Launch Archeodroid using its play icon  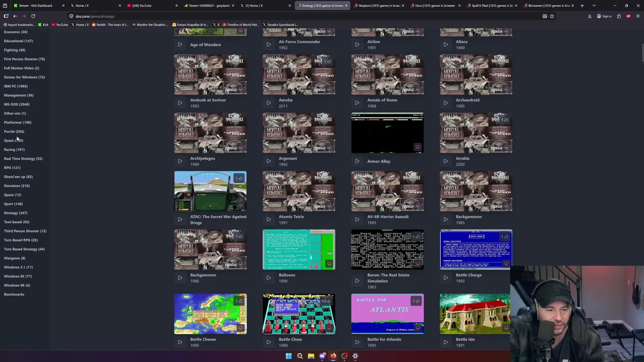tap(446, 103)
